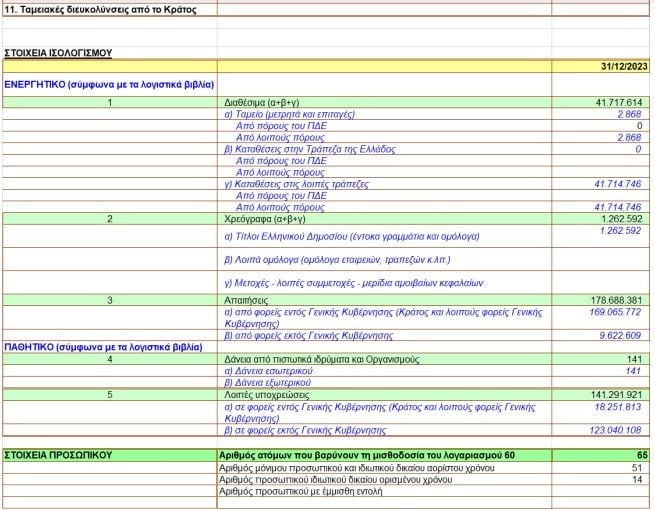This screenshot has width=655, height=510.
Task: Select the ΣΤΟΙΧΕΙΑ ΙΣΟΛΟΓΙΣΜΟΥ header cell
Action: tap(58, 52)
